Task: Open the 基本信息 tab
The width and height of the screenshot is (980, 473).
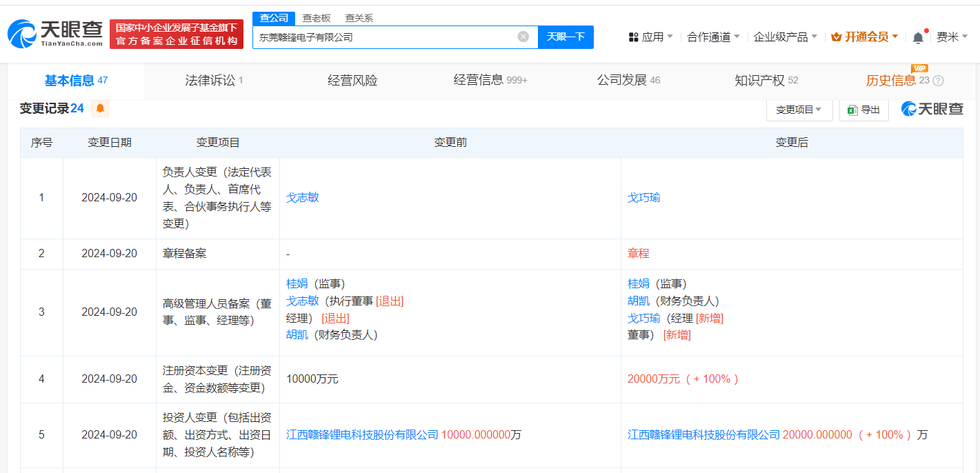Action: click(x=76, y=81)
